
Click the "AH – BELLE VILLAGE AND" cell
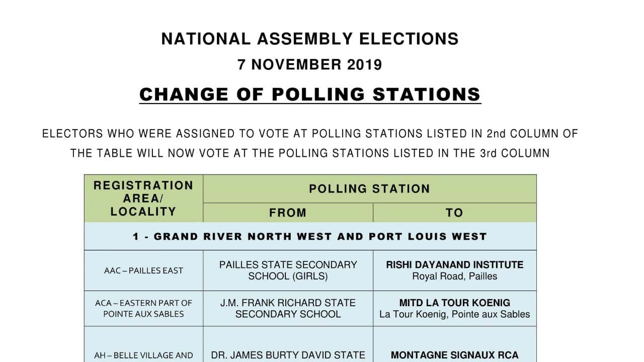click(x=143, y=355)
